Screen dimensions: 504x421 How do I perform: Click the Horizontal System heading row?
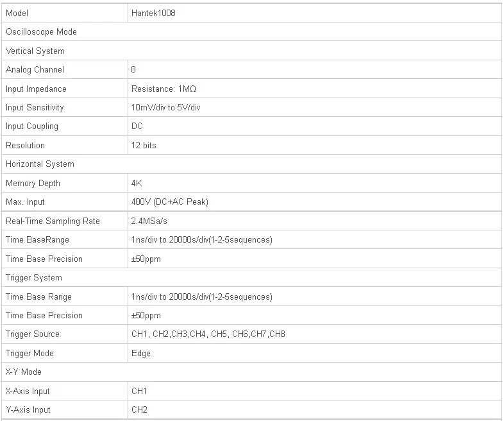tap(251, 164)
